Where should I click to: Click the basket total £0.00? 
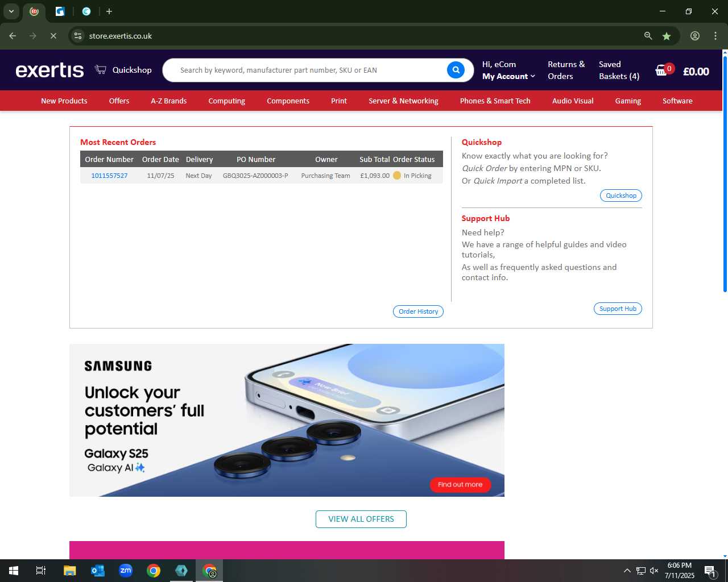point(696,72)
